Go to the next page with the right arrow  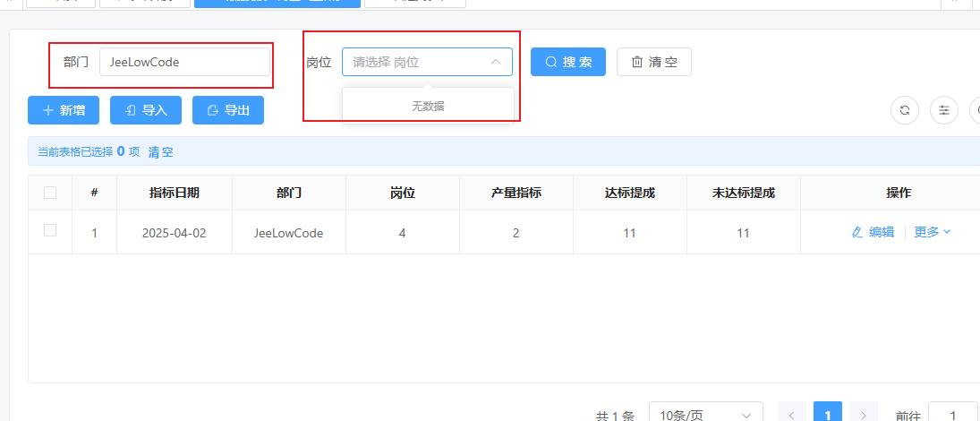click(864, 415)
